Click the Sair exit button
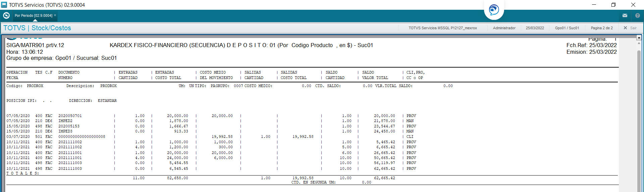This screenshot has width=644, height=192. pyautogui.click(x=630, y=28)
